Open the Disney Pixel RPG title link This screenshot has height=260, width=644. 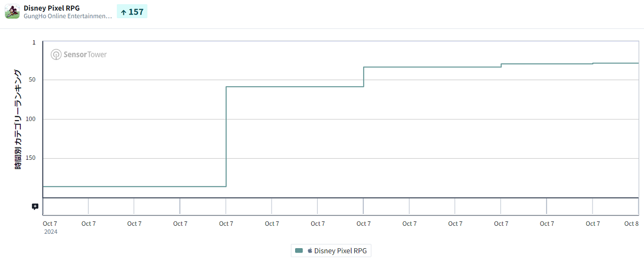[52, 8]
